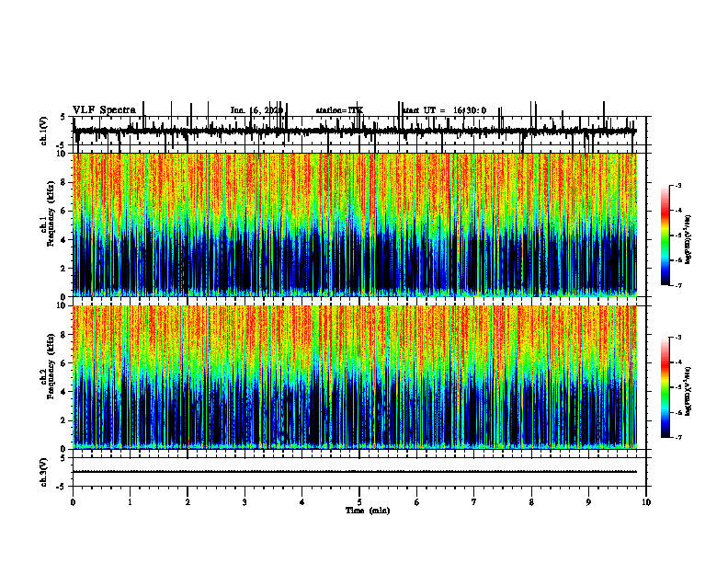Click the ch.1 spectrogram panel
728x563 pixels.
pyautogui.click(x=355, y=224)
